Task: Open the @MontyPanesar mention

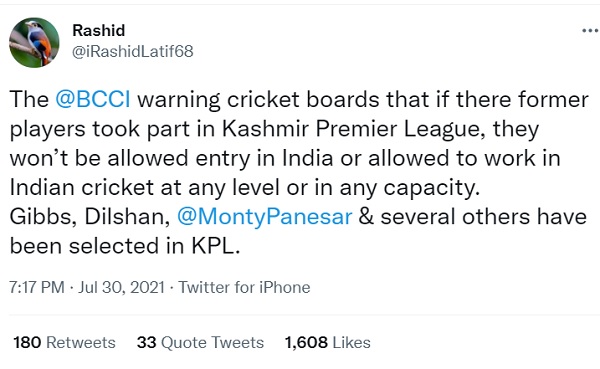Action: [264, 217]
